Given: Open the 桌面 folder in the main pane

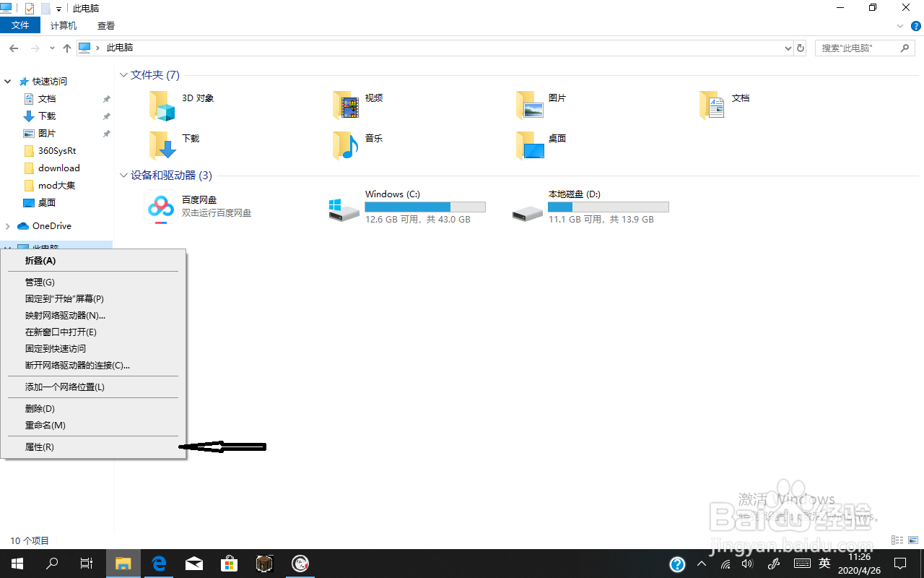Looking at the screenshot, I should coord(530,145).
